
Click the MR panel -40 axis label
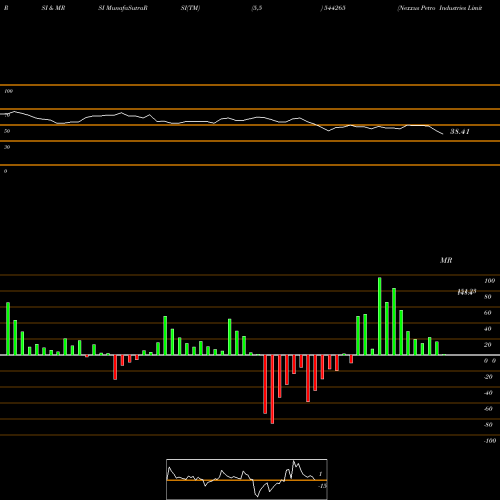click(x=488, y=393)
